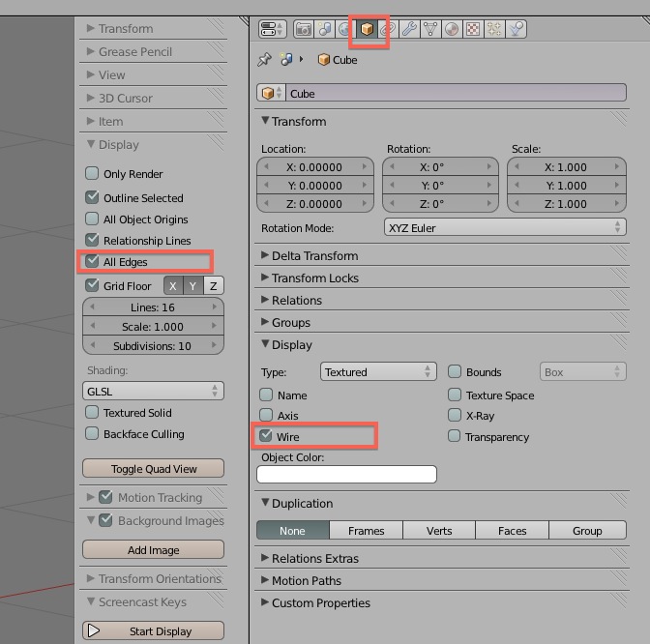Enable object Transparency checkbox

click(x=455, y=436)
